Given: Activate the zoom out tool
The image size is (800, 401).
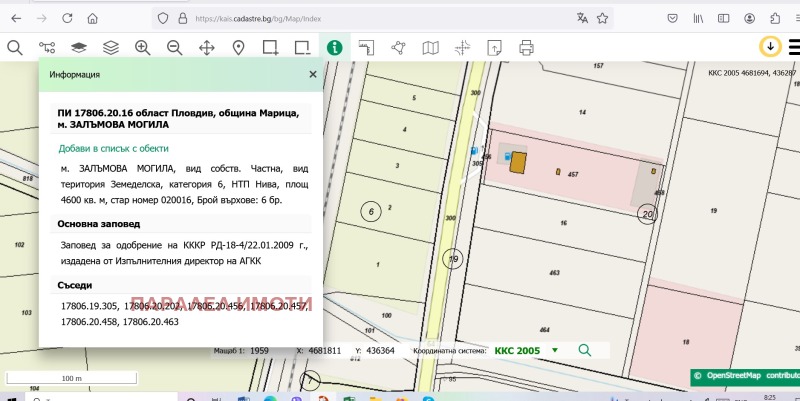Looking at the screenshot, I should 174,48.
